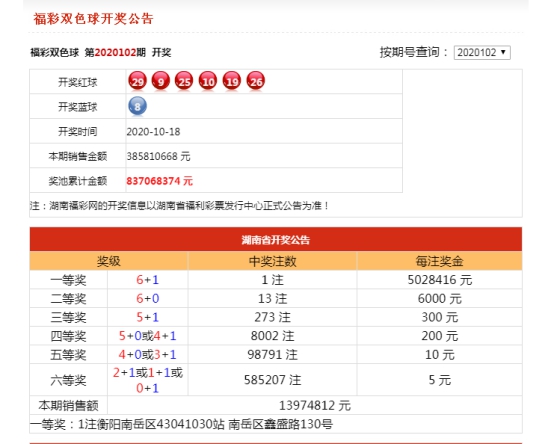The width and height of the screenshot is (554, 444).
Task: Select the 中奖注数 column header
Action: click(272, 261)
